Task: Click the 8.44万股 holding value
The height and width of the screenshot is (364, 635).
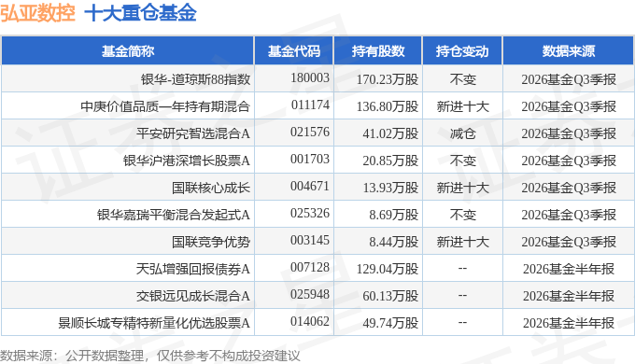Action: click(x=394, y=242)
